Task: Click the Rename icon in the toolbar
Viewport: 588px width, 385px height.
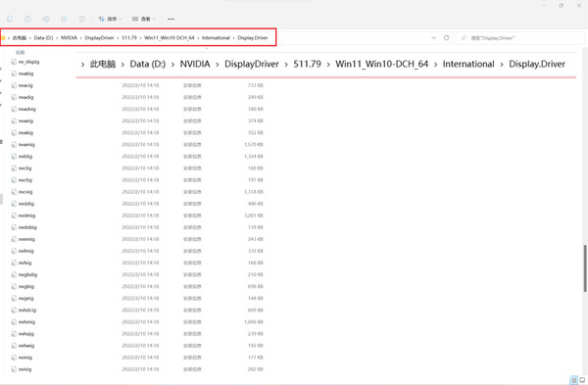Action: (46, 19)
